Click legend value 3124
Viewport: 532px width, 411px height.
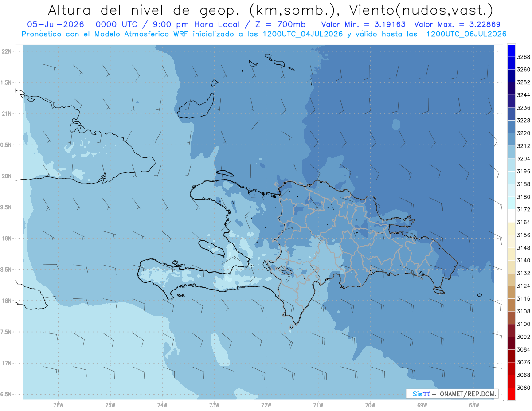[524, 286]
